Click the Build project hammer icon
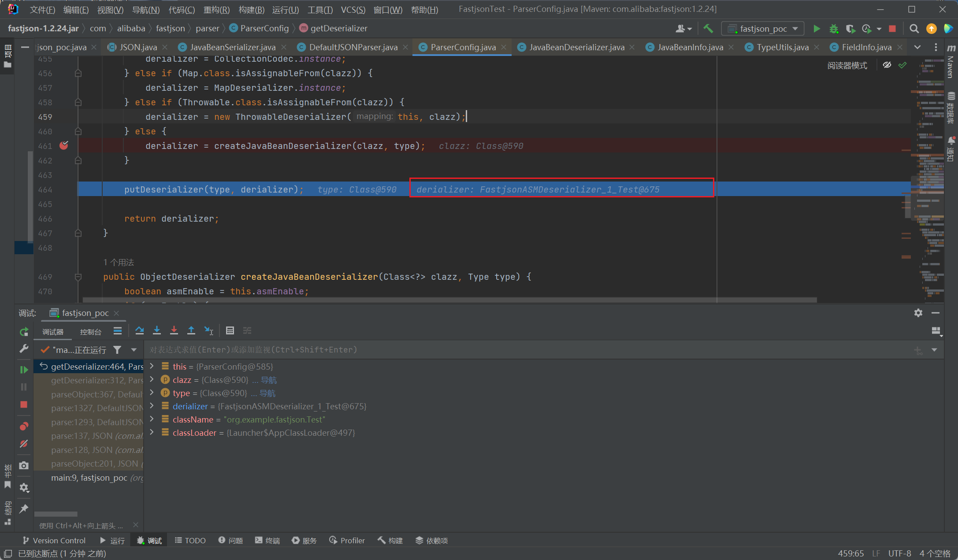This screenshot has width=958, height=560. click(x=708, y=29)
